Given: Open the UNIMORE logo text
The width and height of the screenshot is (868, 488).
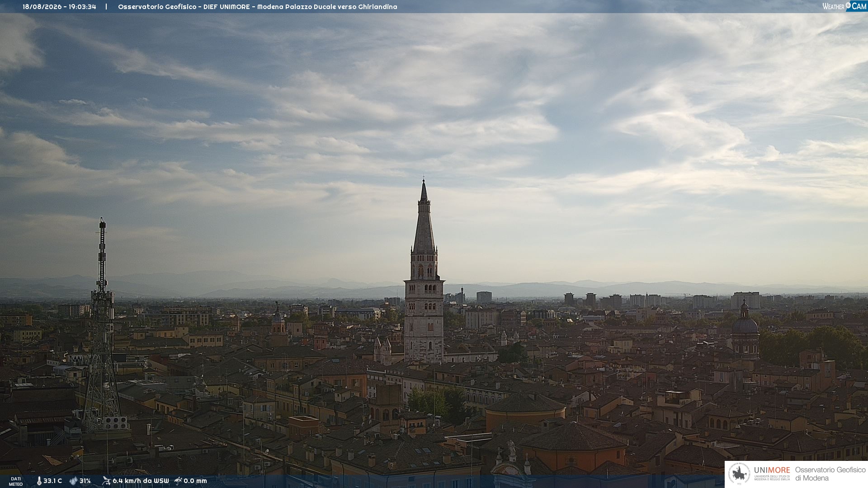Looking at the screenshot, I should (x=772, y=470).
